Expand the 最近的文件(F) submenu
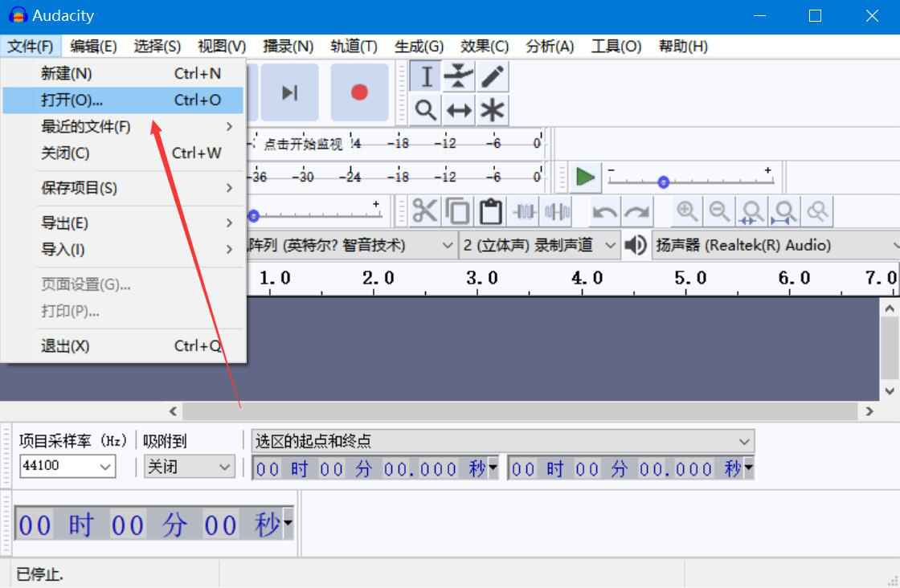 point(123,126)
